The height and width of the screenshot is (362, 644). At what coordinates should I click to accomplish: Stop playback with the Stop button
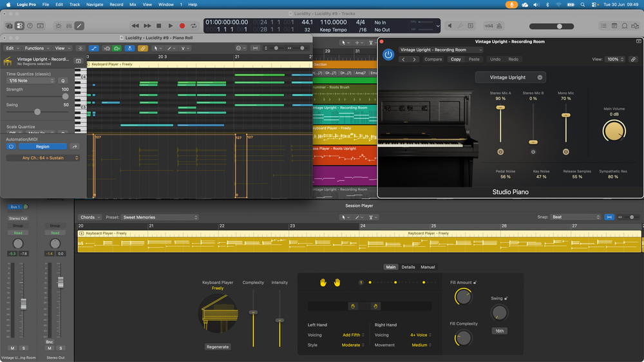(x=159, y=26)
